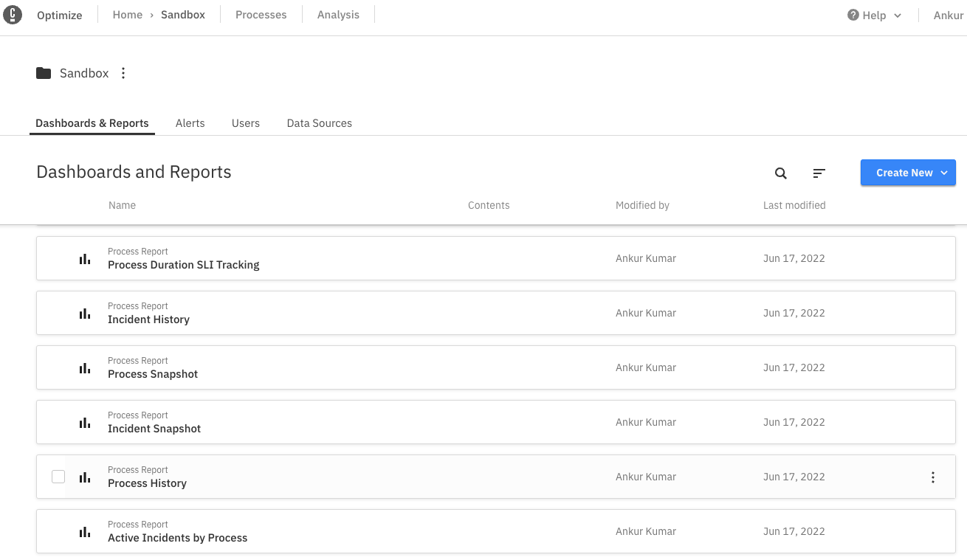
Task: Click Ankur Kumar in Incident History row
Action: [x=646, y=313]
